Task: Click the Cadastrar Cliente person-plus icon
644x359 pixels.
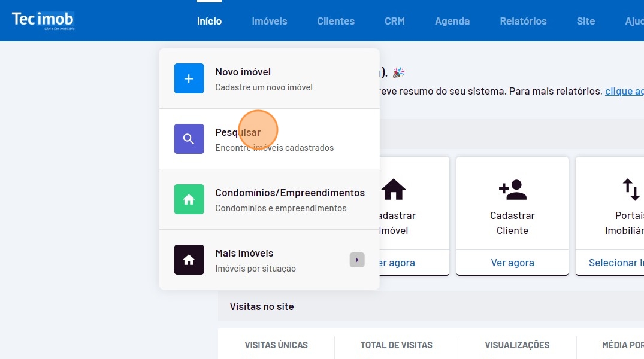Action: pyautogui.click(x=512, y=190)
